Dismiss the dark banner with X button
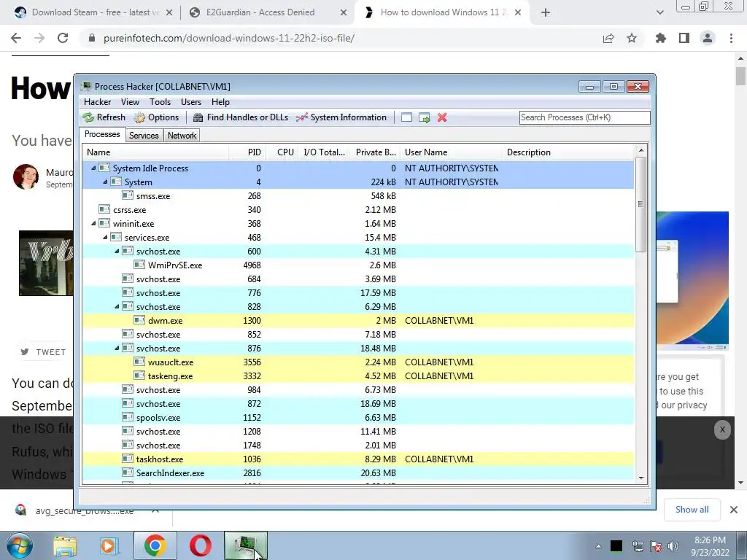The height and width of the screenshot is (560, 747). [722, 429]
